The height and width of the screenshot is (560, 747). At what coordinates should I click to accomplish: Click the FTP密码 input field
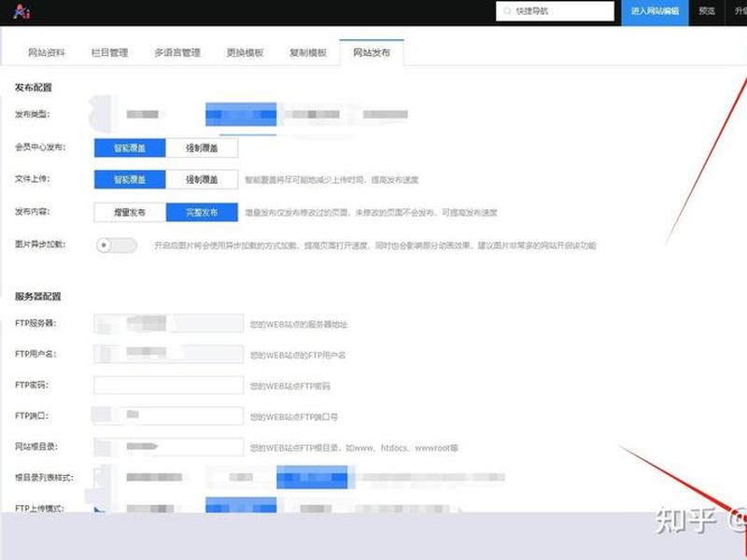pyautogui.click(x=169, y=385)
